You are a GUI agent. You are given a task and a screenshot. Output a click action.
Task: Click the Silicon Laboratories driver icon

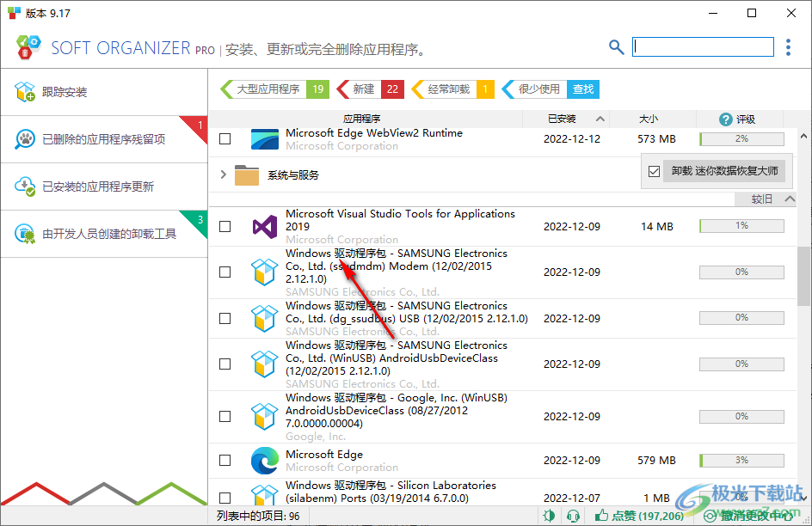point(265,494)
